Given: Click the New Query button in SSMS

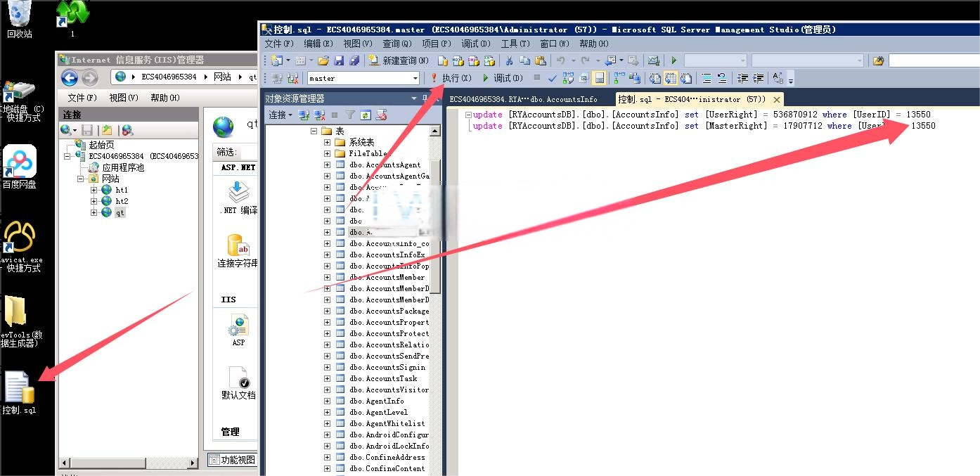Looking at the screenshot, I should [398, 60].
